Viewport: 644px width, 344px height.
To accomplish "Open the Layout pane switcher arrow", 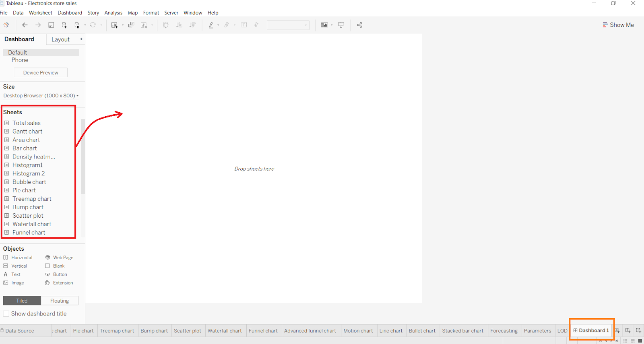I will (81, 39).
